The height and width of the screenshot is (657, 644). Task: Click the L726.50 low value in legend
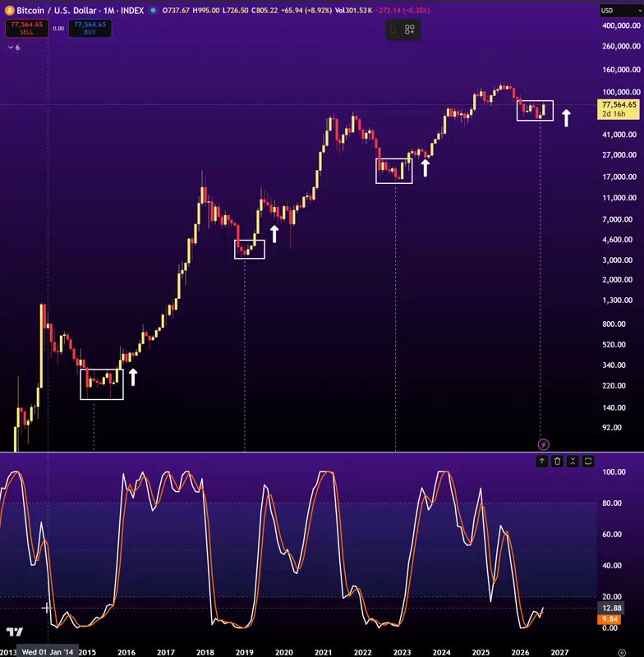(235, 11)
